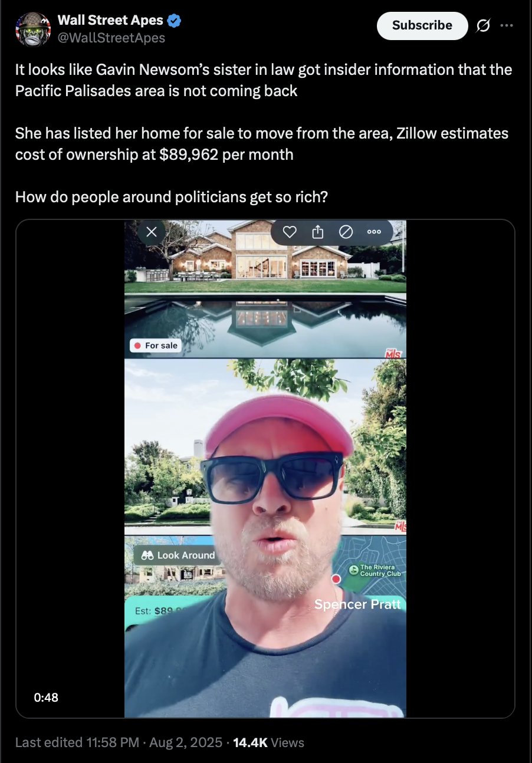
Task: Tap the Look Around binoculars button
Action: (178, 555)
